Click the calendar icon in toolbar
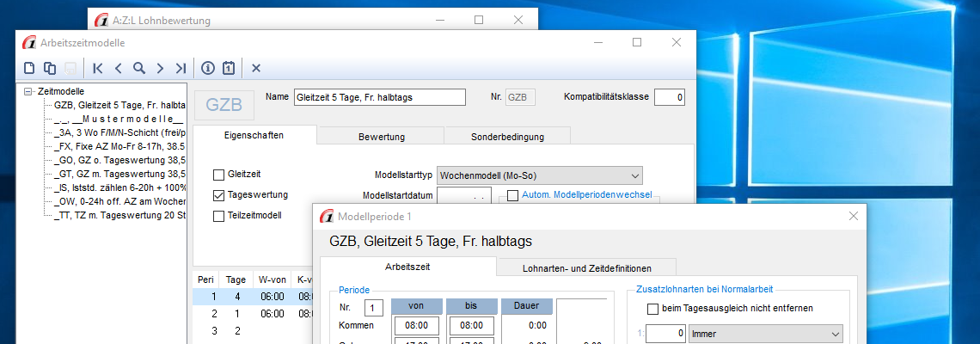Screen dimensions: 980x344 229,68
